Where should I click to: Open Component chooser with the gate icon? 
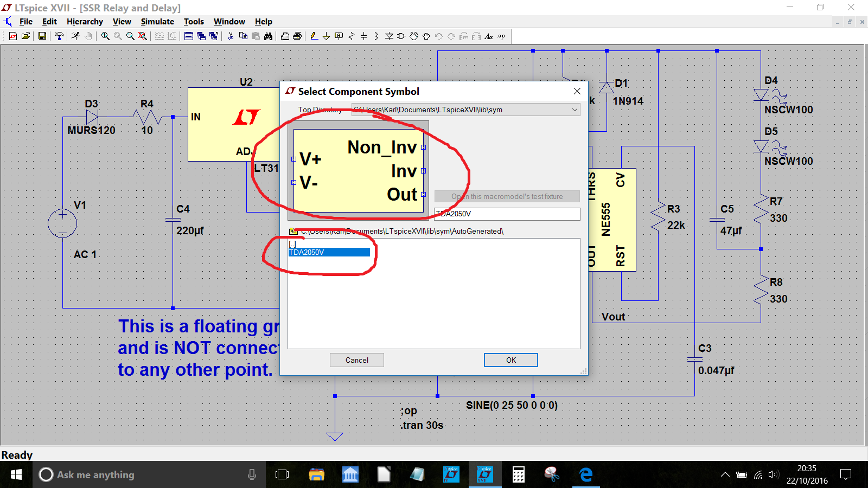(x=401, y=36)
